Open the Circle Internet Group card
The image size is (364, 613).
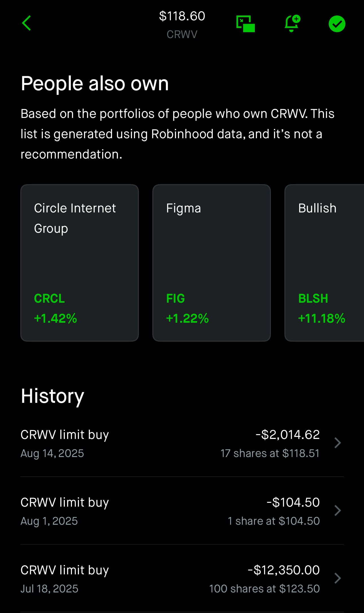pyautogui.click(x=80, y=263)
